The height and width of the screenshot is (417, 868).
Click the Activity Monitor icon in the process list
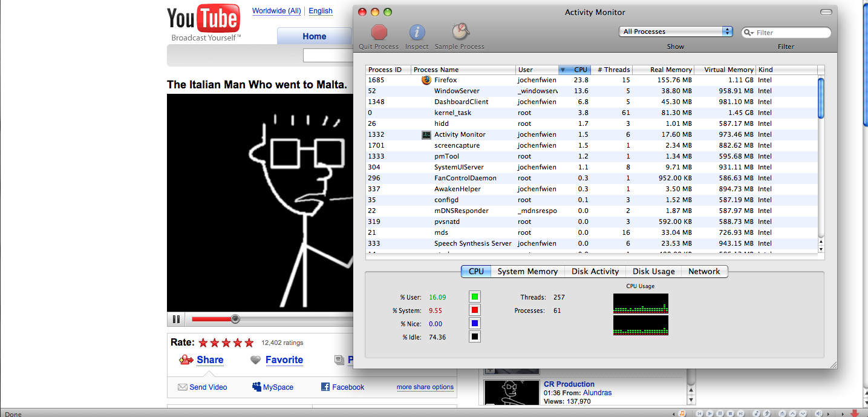click(x=426, y=134)
